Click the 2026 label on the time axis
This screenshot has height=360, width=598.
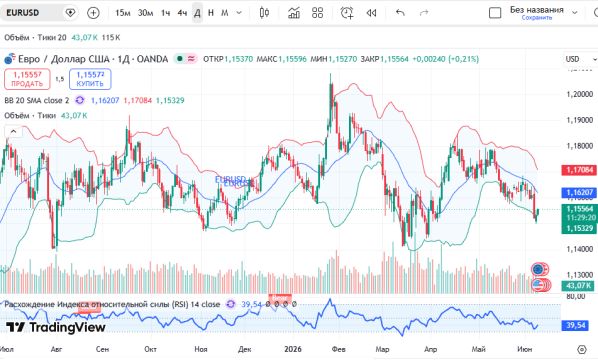click(x=293, y=349)
